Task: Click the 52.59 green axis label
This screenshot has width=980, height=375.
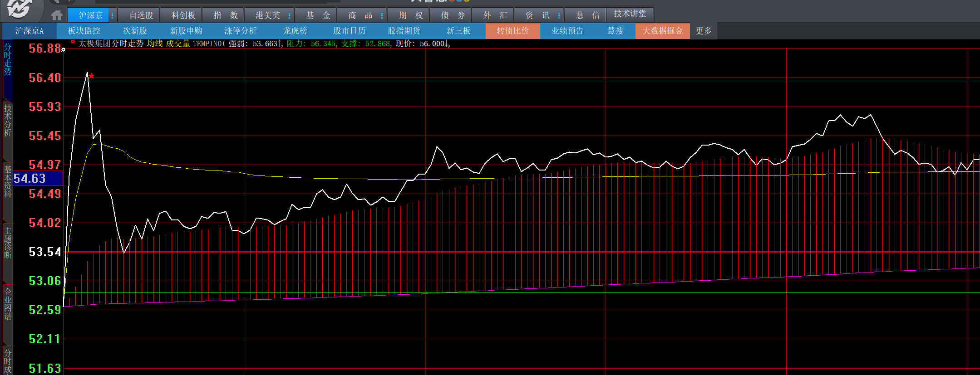Action: tap(45, 310)
